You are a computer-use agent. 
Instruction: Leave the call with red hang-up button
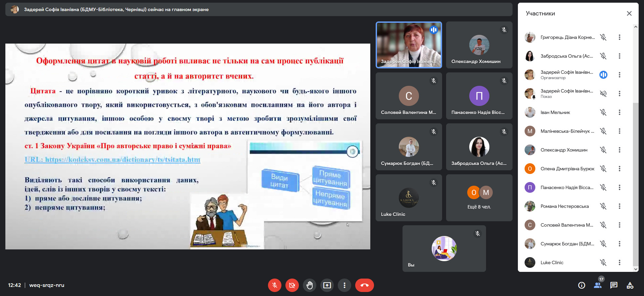click(364, 285)
